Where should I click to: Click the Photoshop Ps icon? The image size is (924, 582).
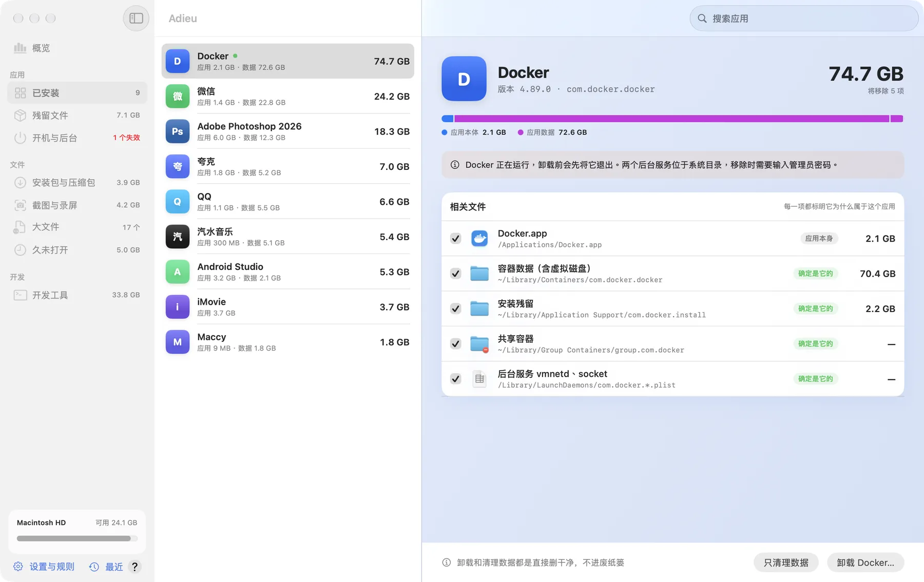tap(178, 131)
